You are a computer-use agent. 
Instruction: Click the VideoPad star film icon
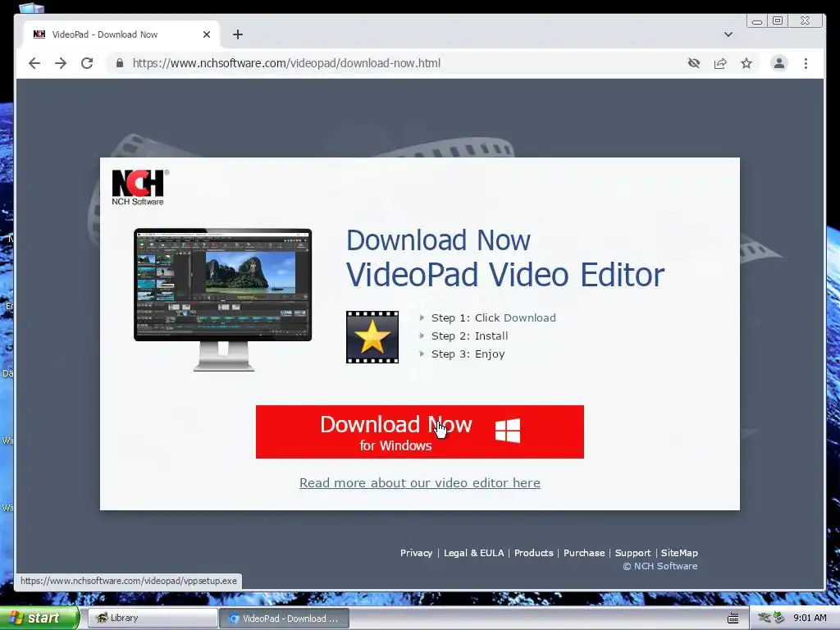pos(372,337)
